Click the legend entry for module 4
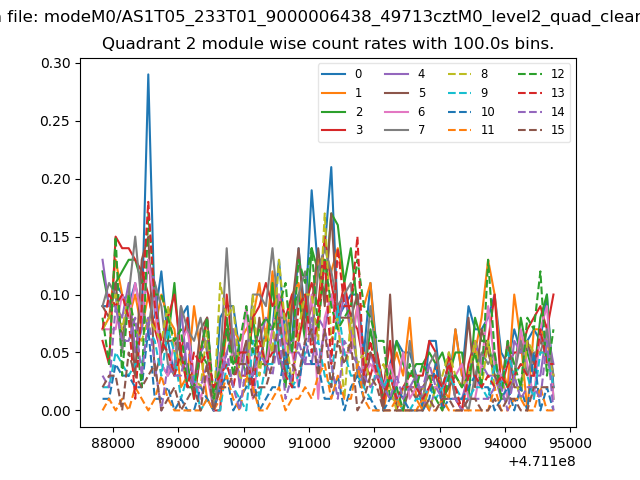This screenshot has height=480, width=640. click(404, 74)
